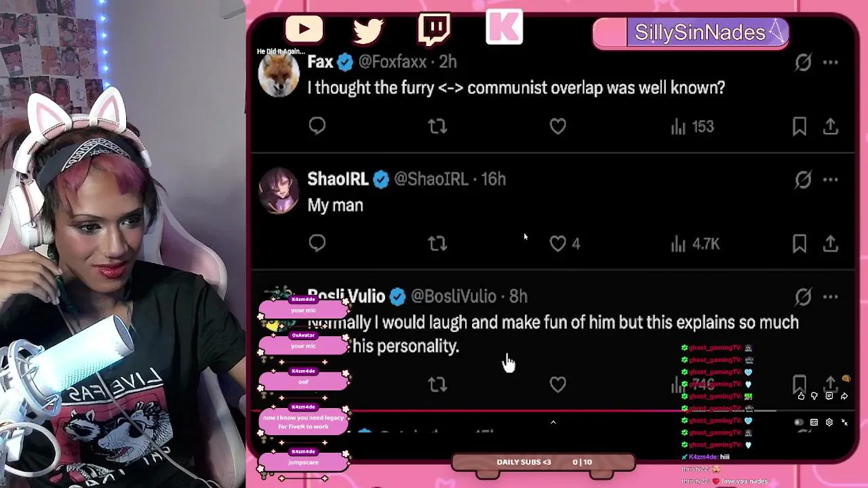Viewport: 868px width, 488px height.
Task: Like the ShaoIRL 'My man' tweet
Action: click(x=557, y=243)
